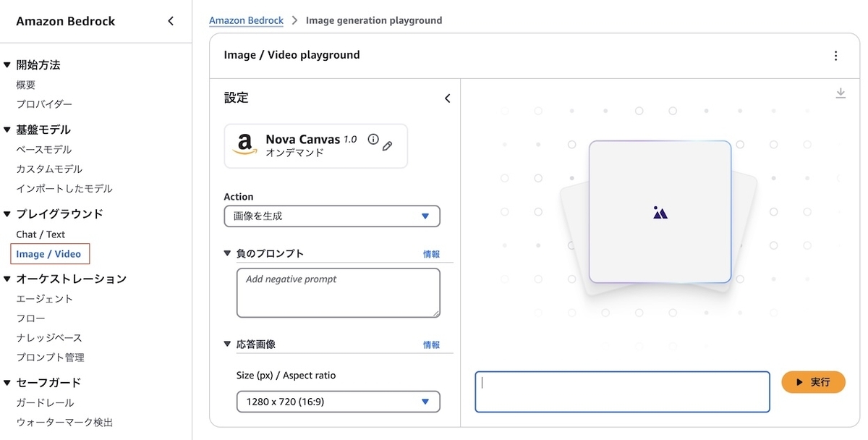
Task: Open the Size dropdown showing 1280 x 720 (16:9)
Action: point(338,402)
